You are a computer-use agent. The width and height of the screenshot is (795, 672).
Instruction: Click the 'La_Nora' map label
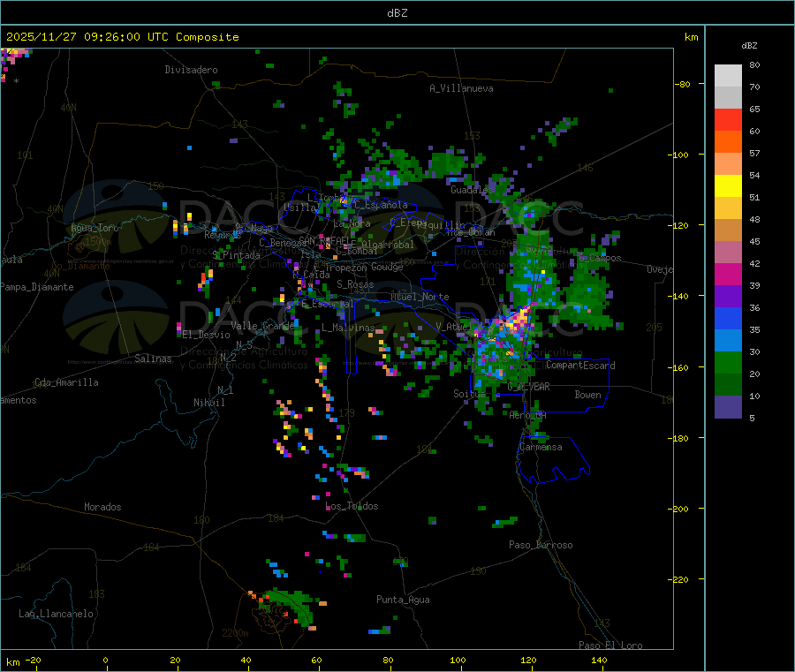352,223
